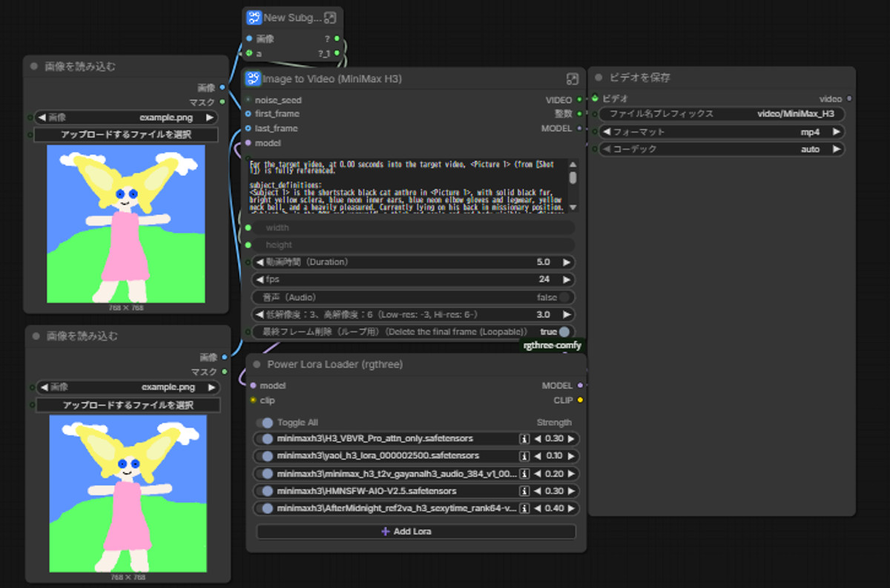
Task: Increase strength of minimax_h3_t2v audio lora
Action: [571, 473]
